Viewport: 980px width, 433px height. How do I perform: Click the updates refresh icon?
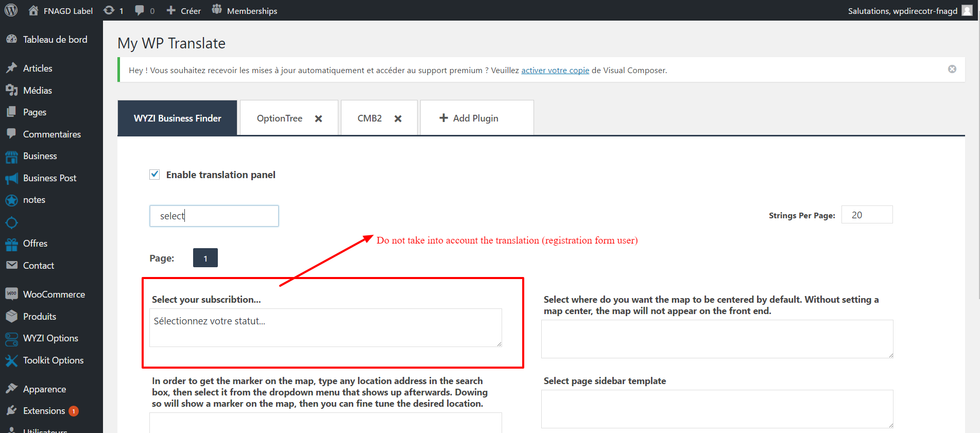click(109, 10)
